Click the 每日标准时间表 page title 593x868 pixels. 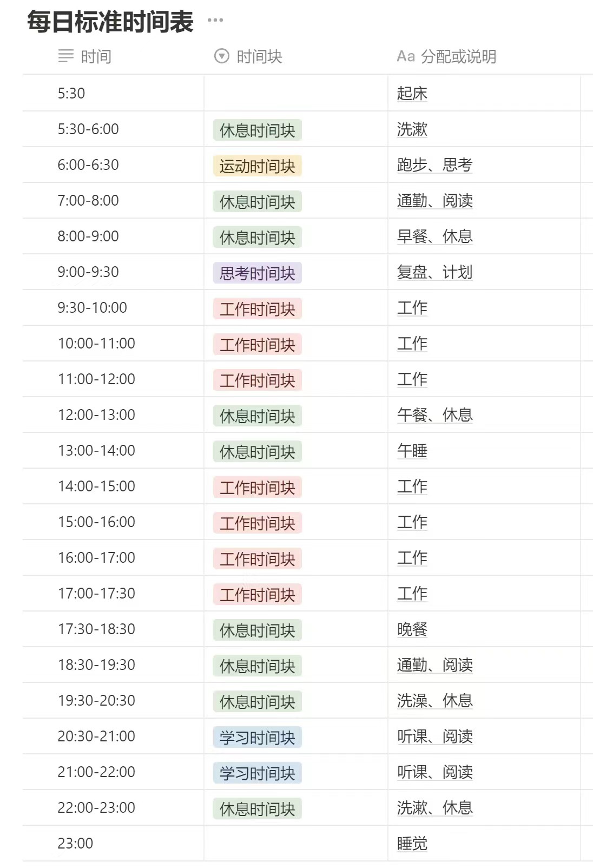(x=110, y=22)
